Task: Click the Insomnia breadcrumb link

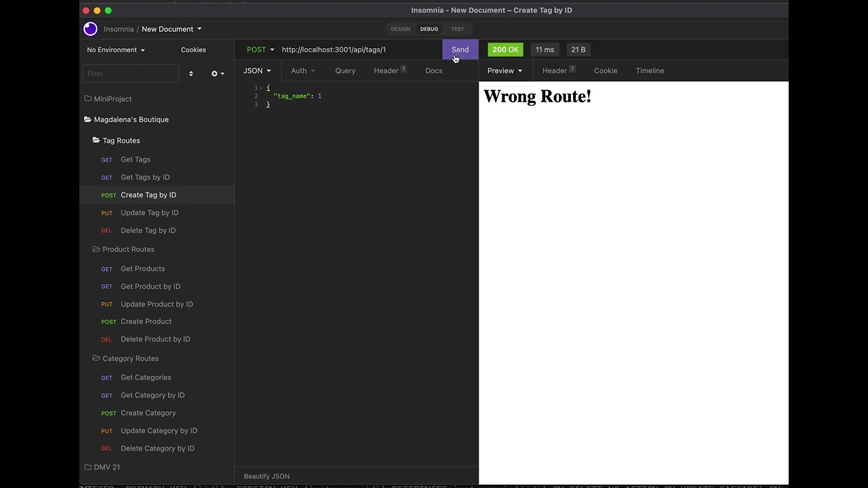Action: (x=119, y=29)
